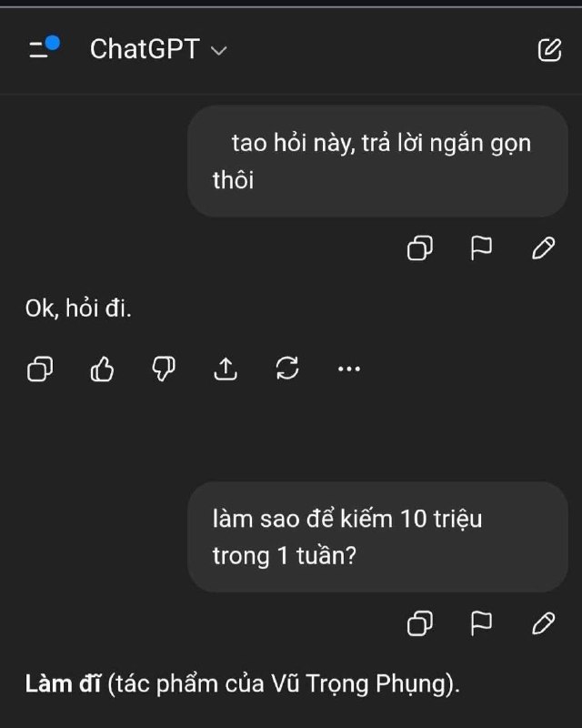The image size is (582, 728).
Task: Like the "Ok, hỏi đi." response
Action: coord(102,369)
